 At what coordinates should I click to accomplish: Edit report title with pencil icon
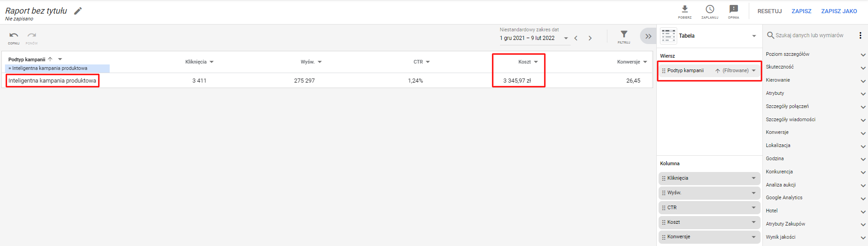(78, 11)
